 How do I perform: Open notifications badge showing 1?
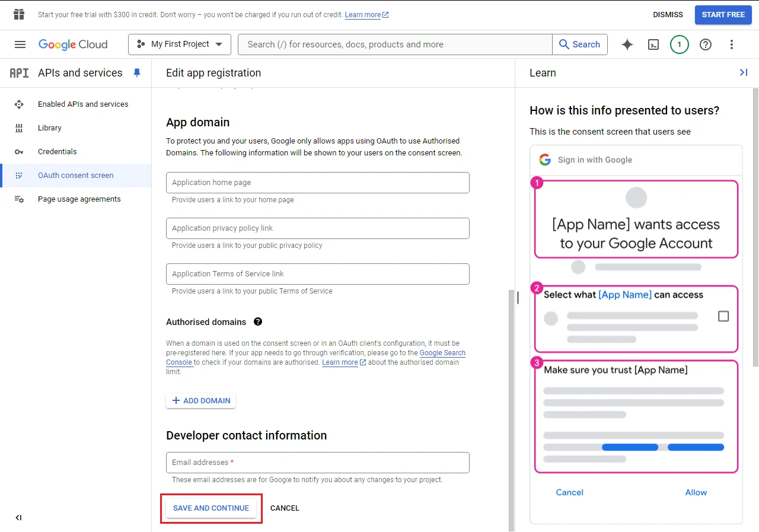tap(680, 44)
